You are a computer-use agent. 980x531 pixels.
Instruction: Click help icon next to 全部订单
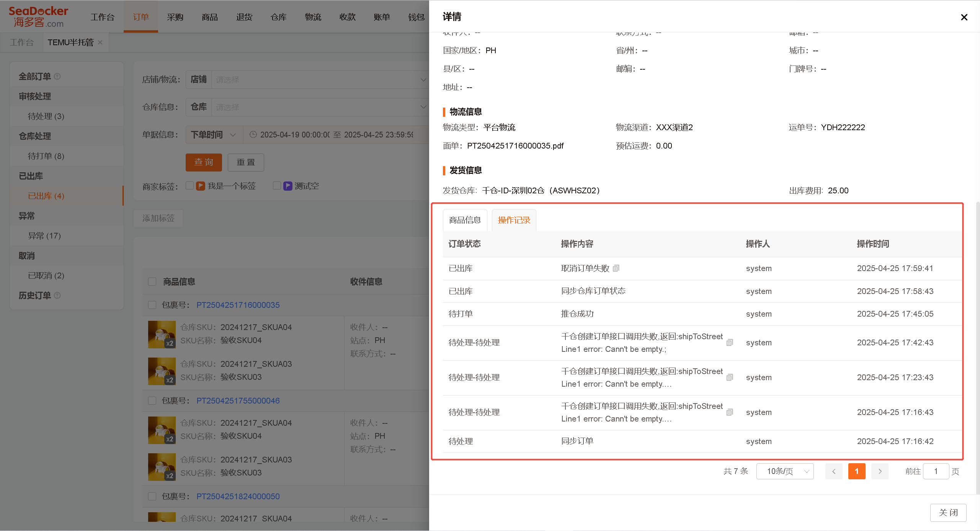click(57, 77)
